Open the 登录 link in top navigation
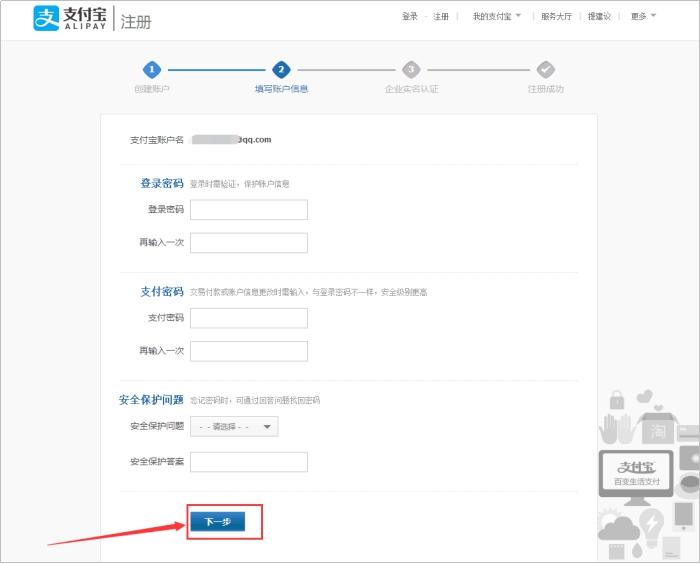This screenshot has height=564, width=700. tap(410, 17)
